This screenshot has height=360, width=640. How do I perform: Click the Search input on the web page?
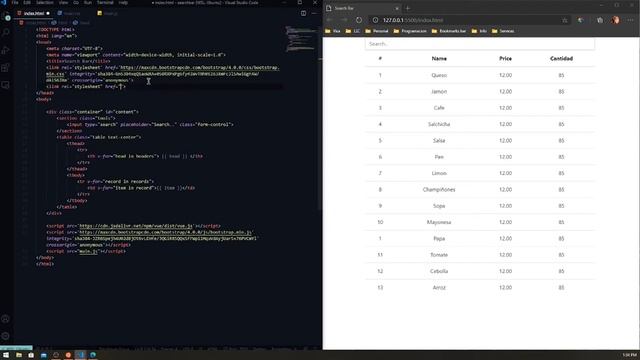point(480,44)
